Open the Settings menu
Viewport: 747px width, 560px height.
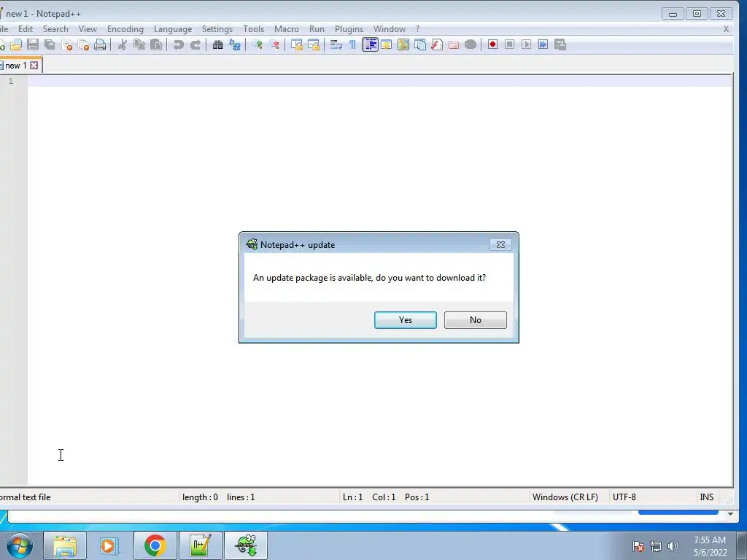point(217,29)
